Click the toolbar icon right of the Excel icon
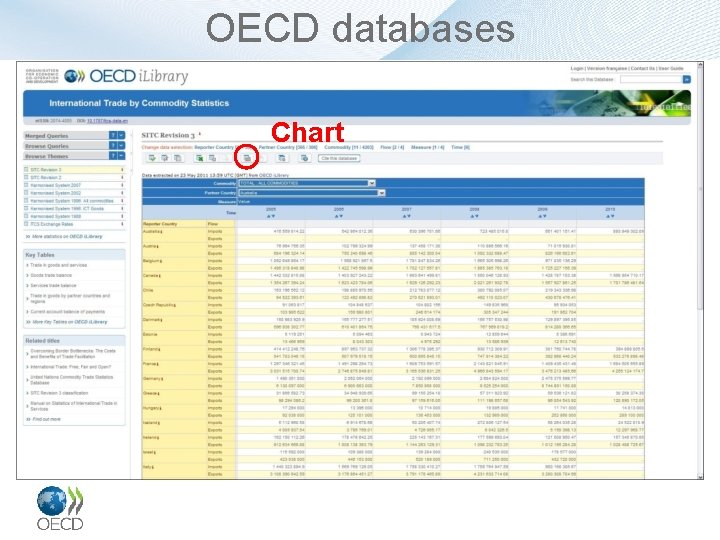Viewport: 720px width, 540px height. [212, 158]
